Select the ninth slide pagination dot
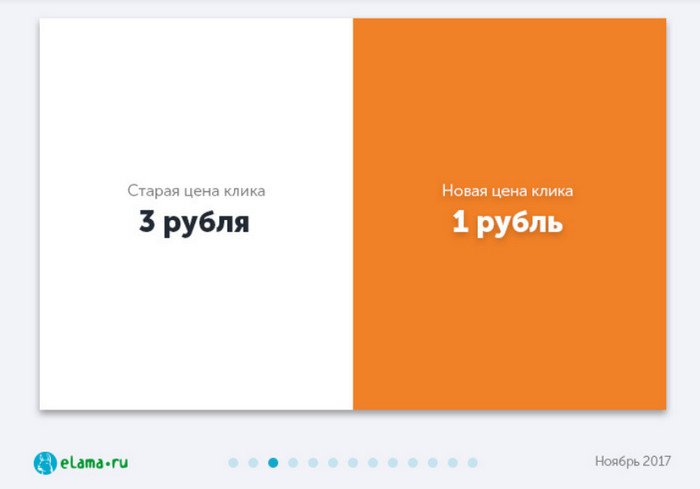Image resolution: width=700 pixels, height=489 pixels. click(x=393, y=463)
